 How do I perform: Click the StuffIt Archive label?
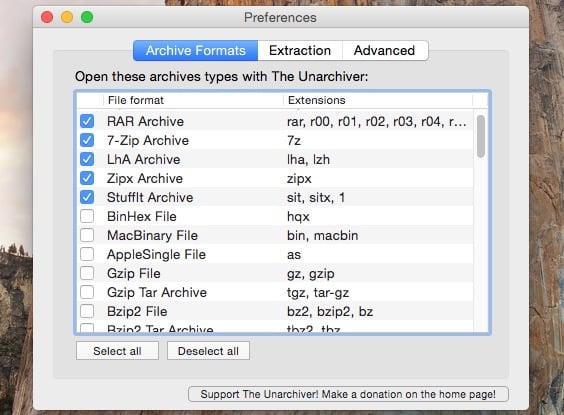point(150,197)
